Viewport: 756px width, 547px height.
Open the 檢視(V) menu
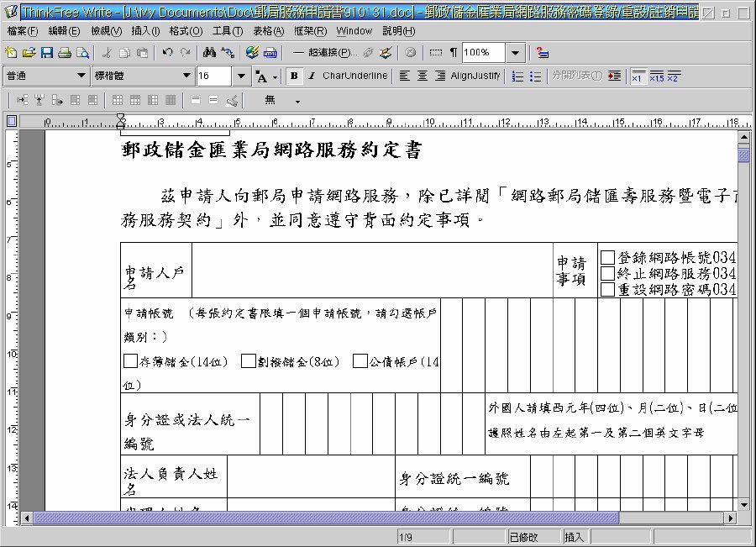tap(107, 31)
